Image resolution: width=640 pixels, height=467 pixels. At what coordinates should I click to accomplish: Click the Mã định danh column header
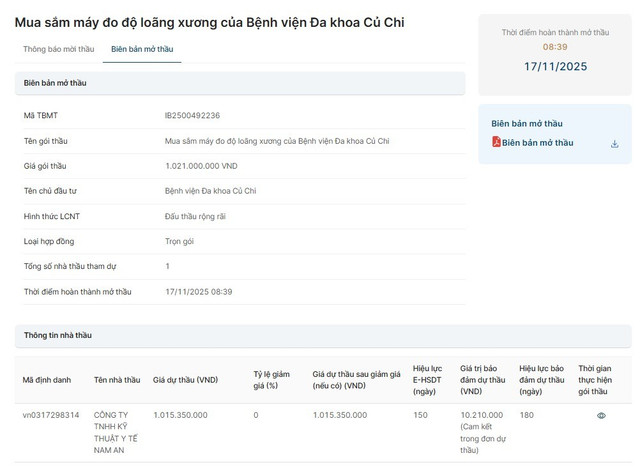(48, 380)
